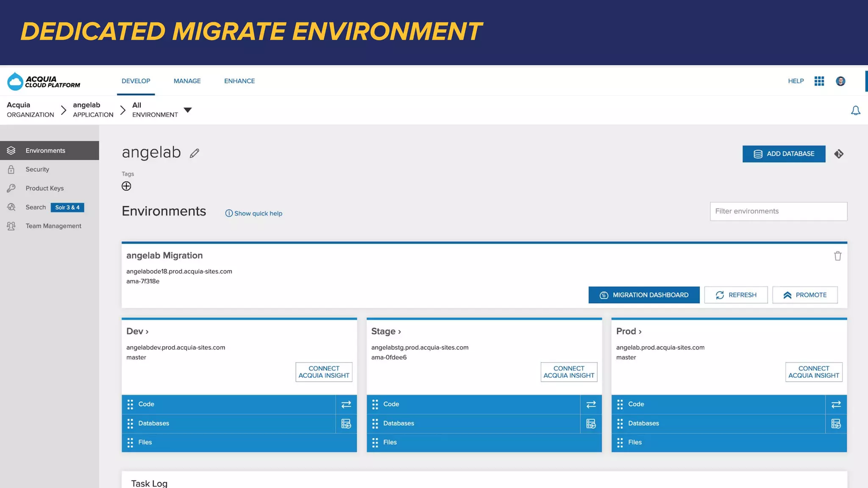Image resolution: width=868 pixels, height=488 pixels.
Task: Grab the Prod Code drag handle
Action: [x=620, y=405]
